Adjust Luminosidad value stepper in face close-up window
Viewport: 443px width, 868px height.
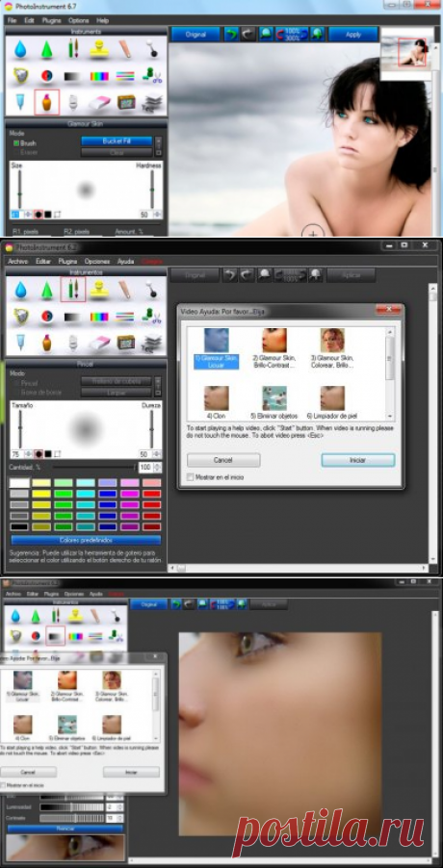click(x=120, y=807)
